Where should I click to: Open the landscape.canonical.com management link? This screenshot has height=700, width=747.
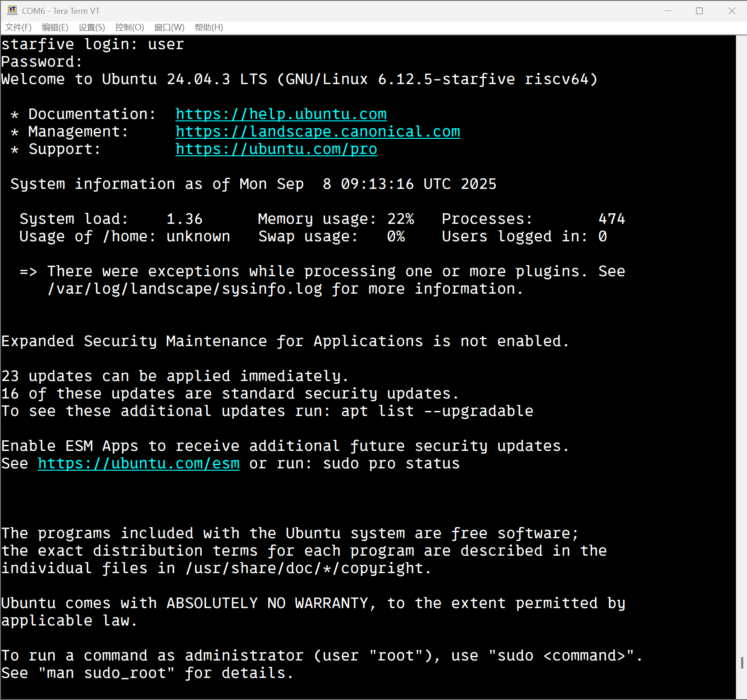tap(317, 131)
